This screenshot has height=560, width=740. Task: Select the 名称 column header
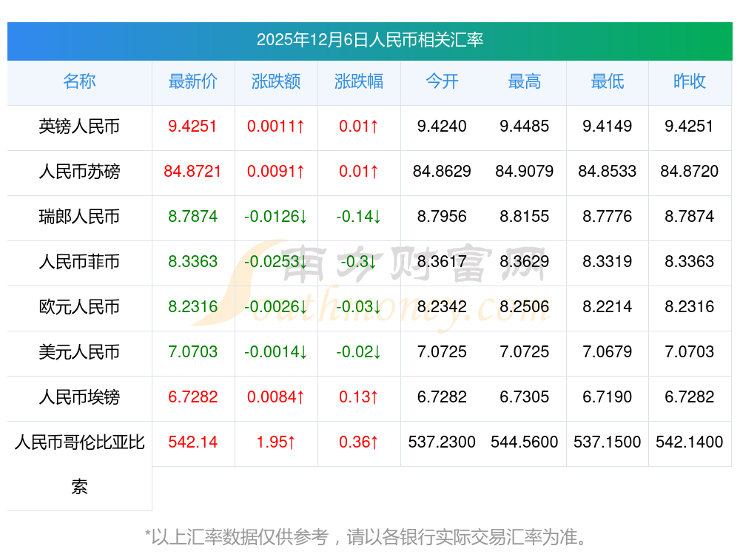[79, 81]
